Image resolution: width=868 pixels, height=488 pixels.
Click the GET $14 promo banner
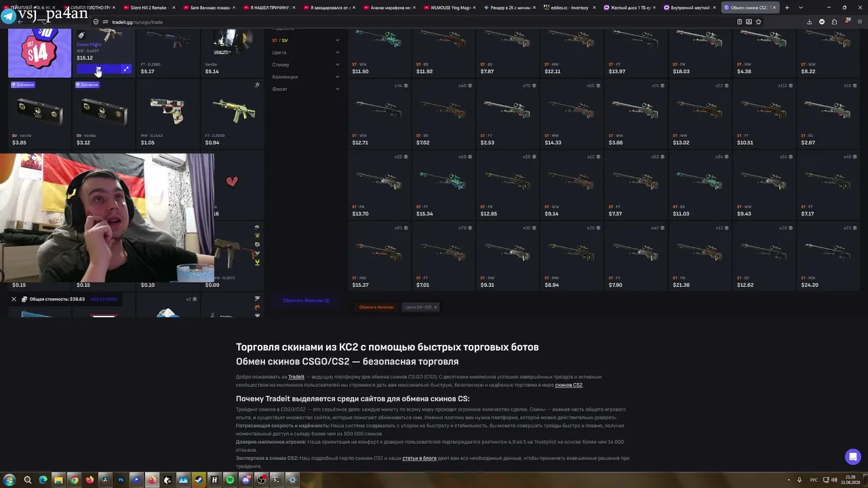[39, 53]
